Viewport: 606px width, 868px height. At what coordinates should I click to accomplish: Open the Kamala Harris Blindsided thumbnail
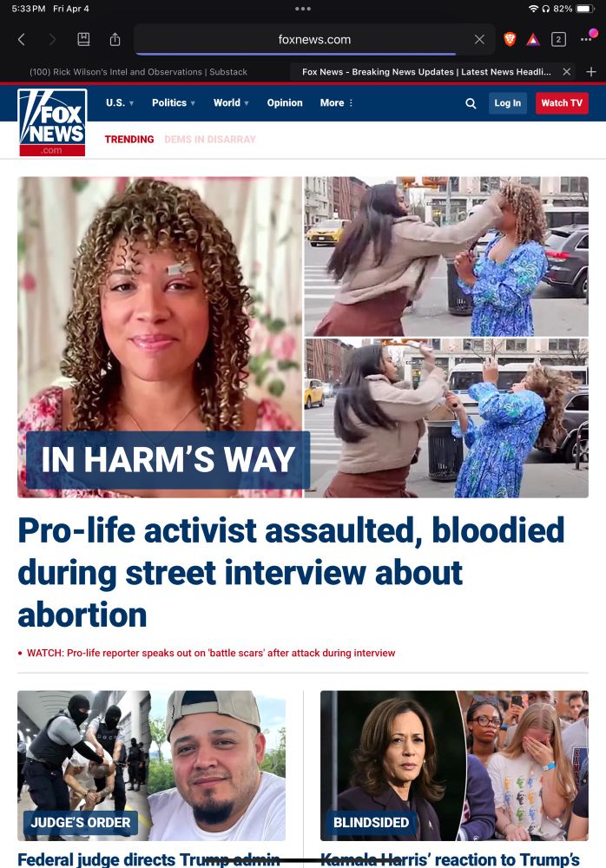(454, 766)
